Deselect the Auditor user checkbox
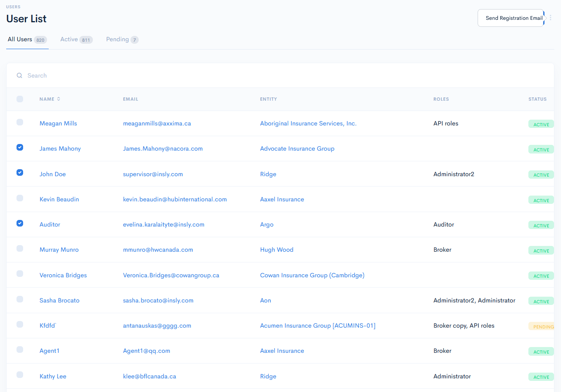This screenshot has height=392, width=561. pyautogui.click(x=20, y=223)
